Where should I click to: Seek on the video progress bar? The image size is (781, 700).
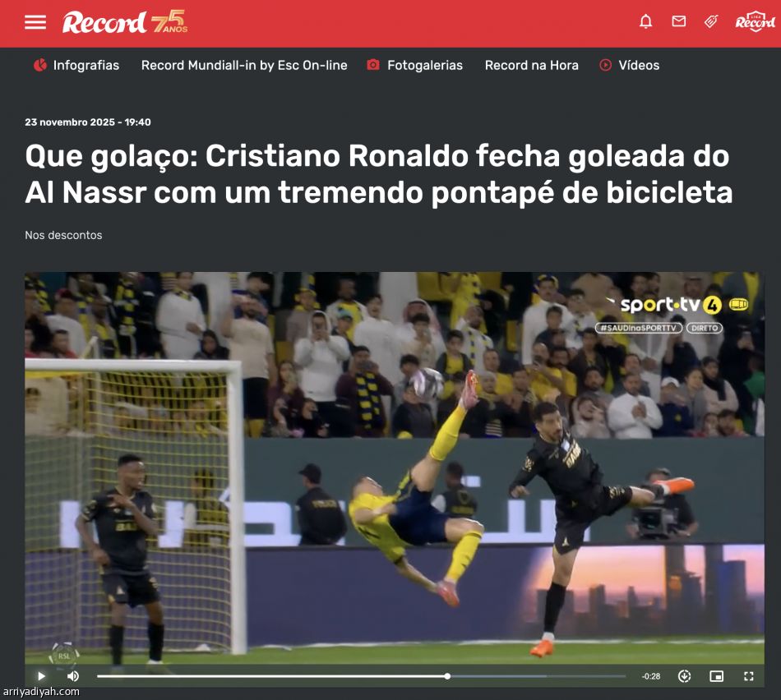[361, 676]
